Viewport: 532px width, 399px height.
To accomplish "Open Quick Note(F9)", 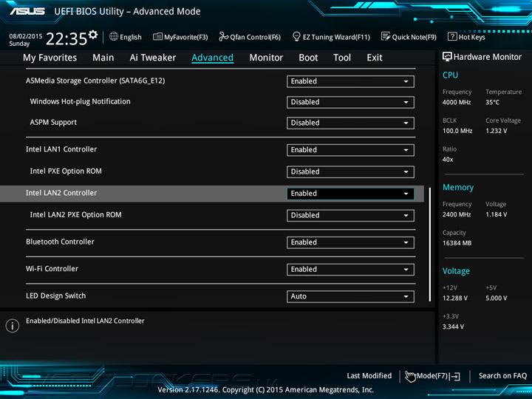I will [415, 37].
